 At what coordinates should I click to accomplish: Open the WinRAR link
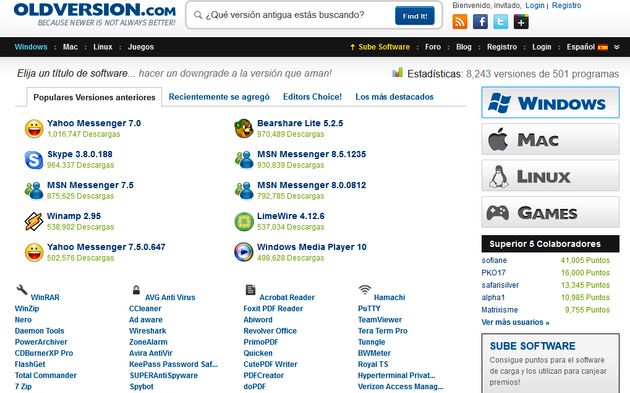(45, 298)
